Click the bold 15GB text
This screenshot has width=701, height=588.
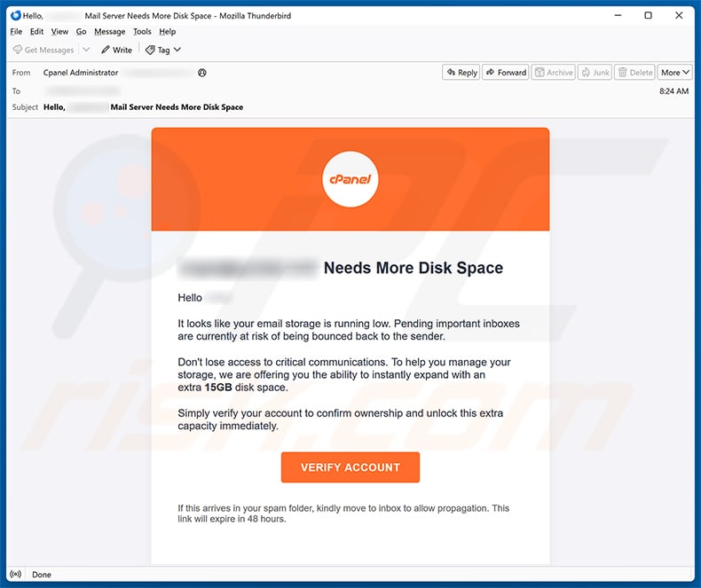pyautogui.click(x=218, y=388)
